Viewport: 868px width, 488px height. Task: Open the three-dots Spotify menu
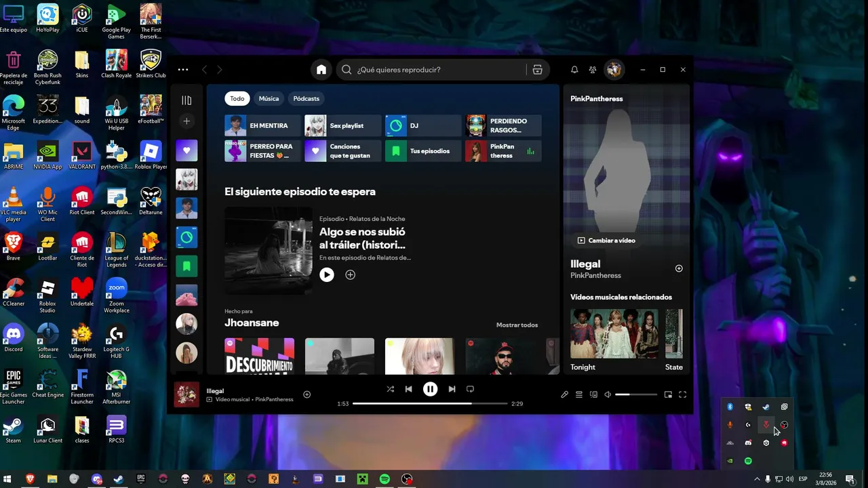[183, 70]
